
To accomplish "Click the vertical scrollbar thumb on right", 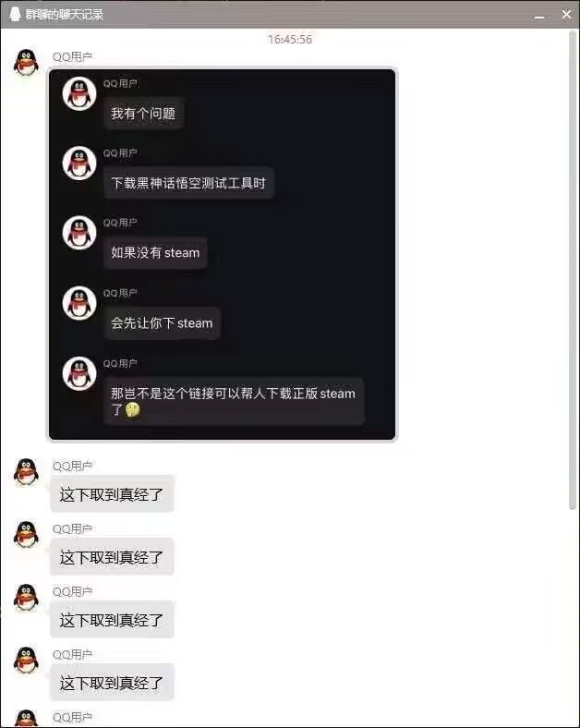I will [x=573, y=269].
